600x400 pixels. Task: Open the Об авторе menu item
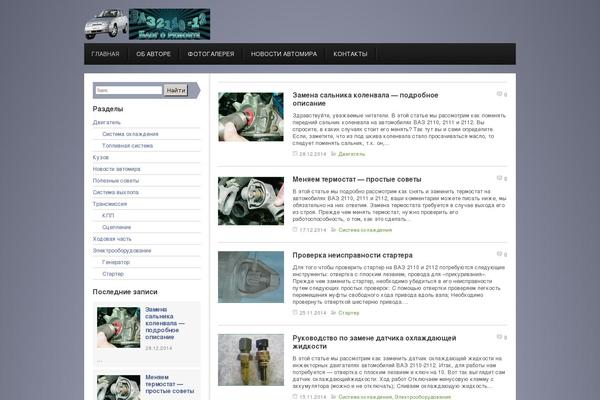[153, 54]
